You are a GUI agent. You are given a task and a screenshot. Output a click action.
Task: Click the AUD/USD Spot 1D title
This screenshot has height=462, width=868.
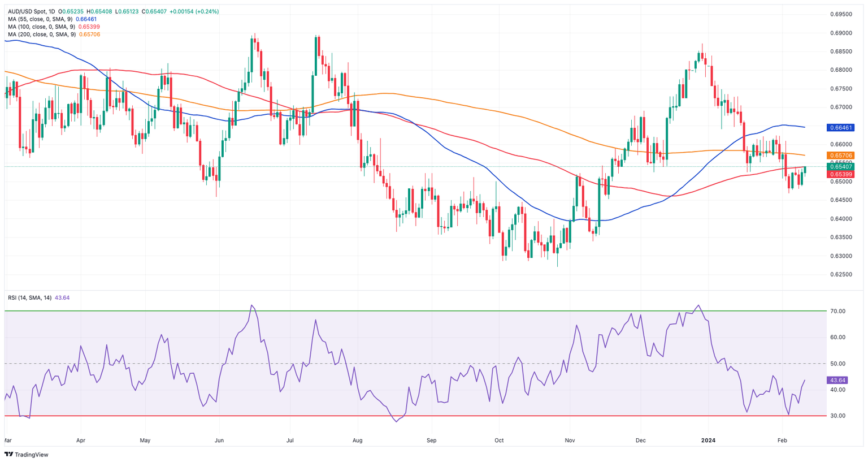(x=32, y=11)
